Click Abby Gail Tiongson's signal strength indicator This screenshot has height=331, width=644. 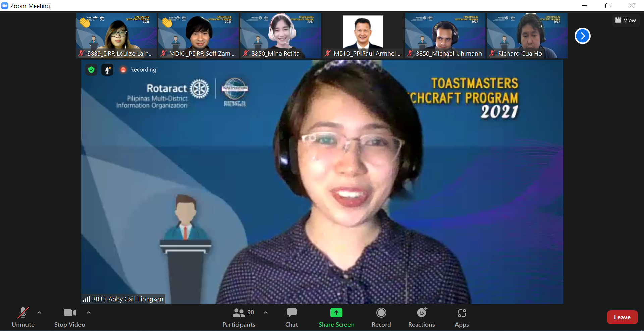pos(87,299)
